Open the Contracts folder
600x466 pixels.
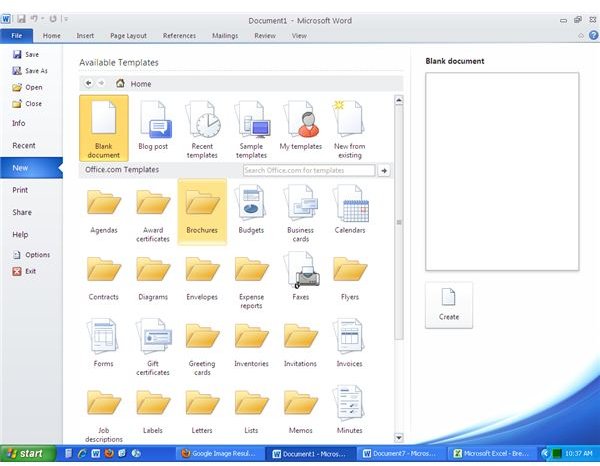point(104,277)
